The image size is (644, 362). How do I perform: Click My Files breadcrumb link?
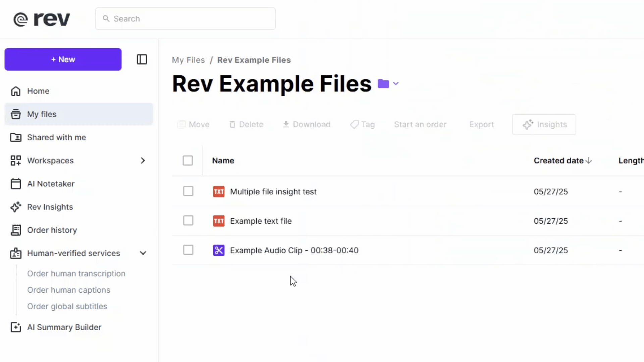188,60
